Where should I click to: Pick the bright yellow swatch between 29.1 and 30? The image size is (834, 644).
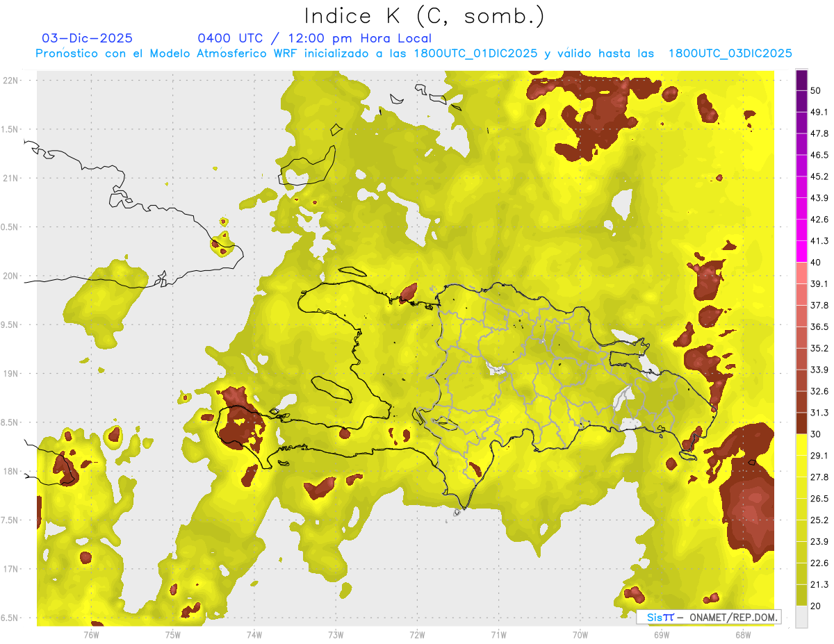801,445
